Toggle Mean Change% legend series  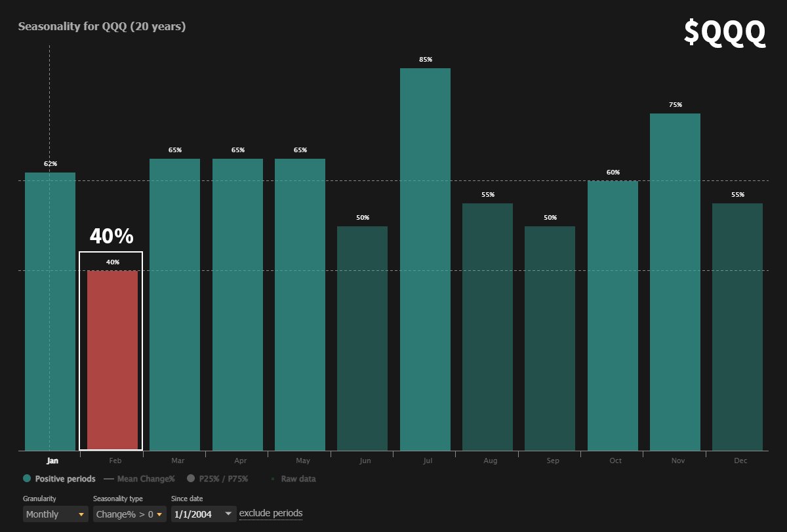(x=139, y=479)
